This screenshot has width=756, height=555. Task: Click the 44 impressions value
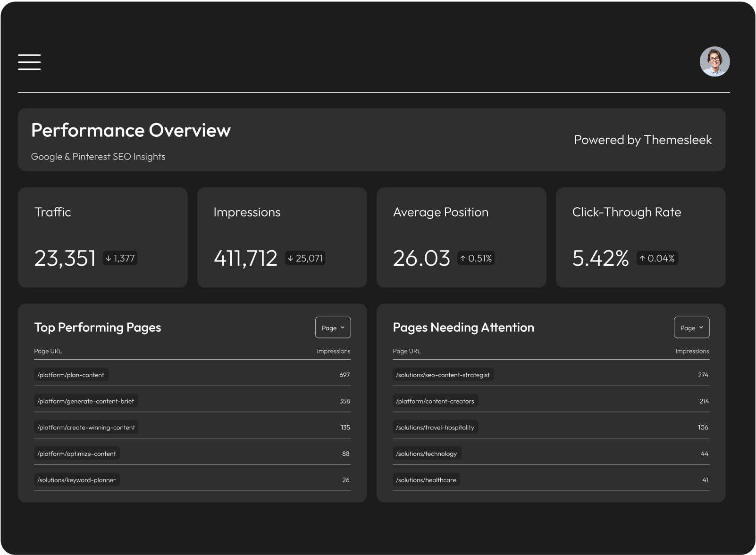click(x=705, y=454)
